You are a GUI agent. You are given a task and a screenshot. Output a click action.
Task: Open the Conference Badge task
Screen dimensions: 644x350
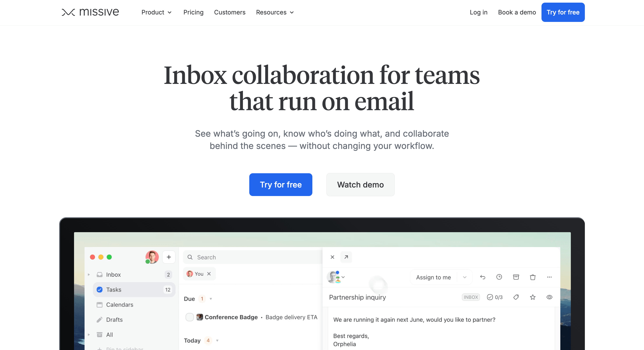(231, 317)
